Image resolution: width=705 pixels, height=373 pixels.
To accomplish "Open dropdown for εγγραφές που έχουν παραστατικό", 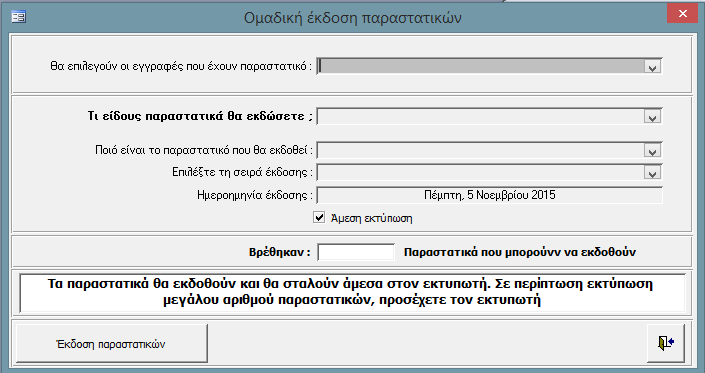I will point(652,67).
